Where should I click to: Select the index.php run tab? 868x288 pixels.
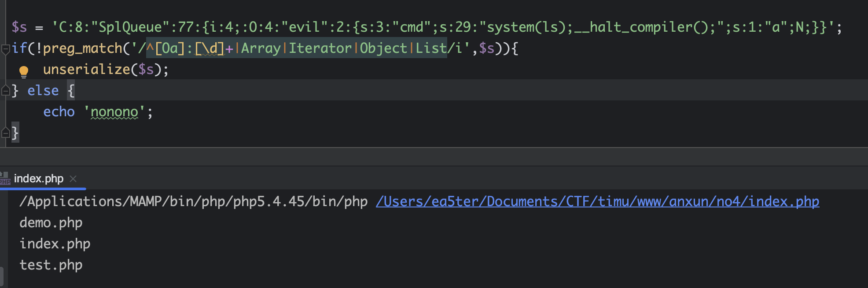(39, 178)
